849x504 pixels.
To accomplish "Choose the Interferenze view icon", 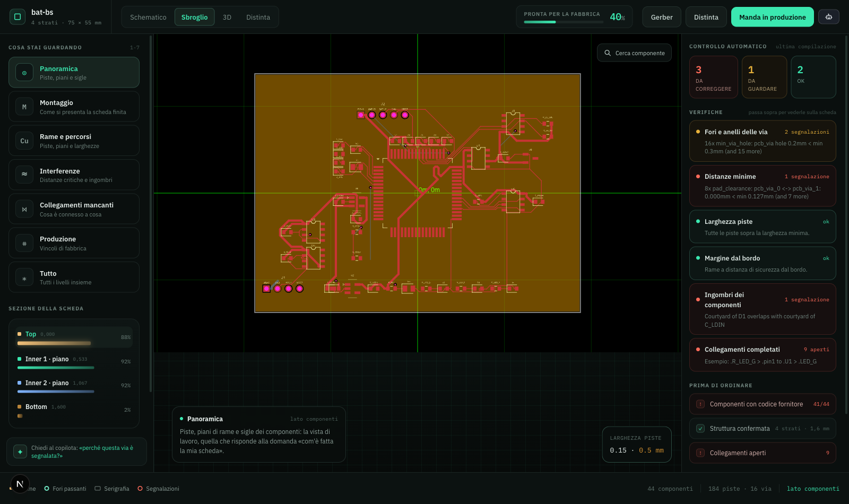I will (24, 175).
